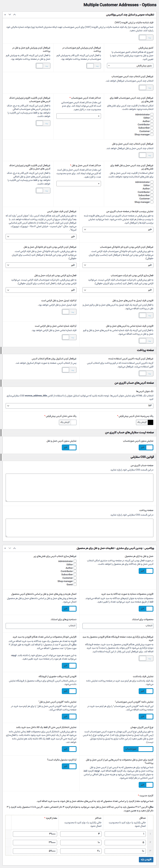Toggle the VAT identification field switch
Viewport: 159px width, 868px height.
pos(146,38)
